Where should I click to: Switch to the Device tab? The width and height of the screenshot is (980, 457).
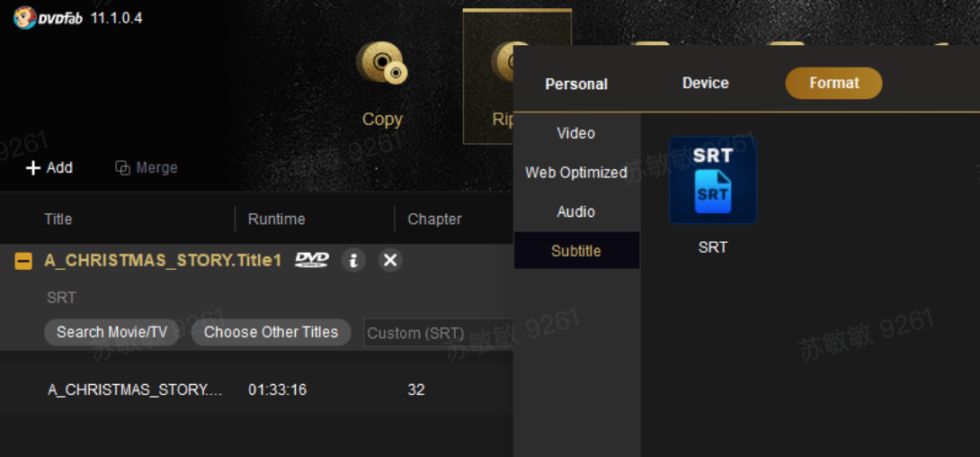coord(706,83)
